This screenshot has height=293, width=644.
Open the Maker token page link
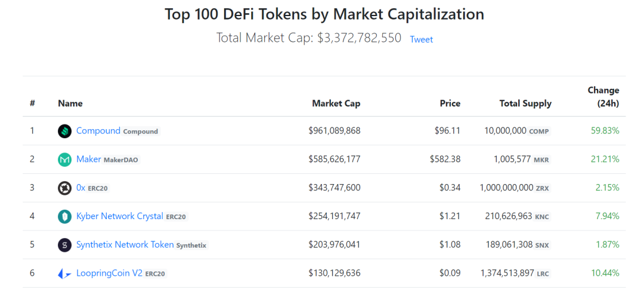89,159
